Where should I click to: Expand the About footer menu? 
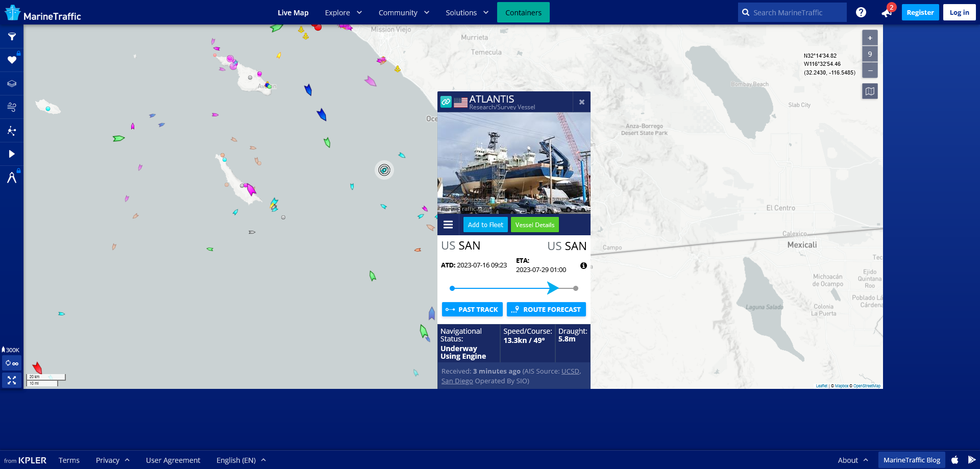(853, 460)
